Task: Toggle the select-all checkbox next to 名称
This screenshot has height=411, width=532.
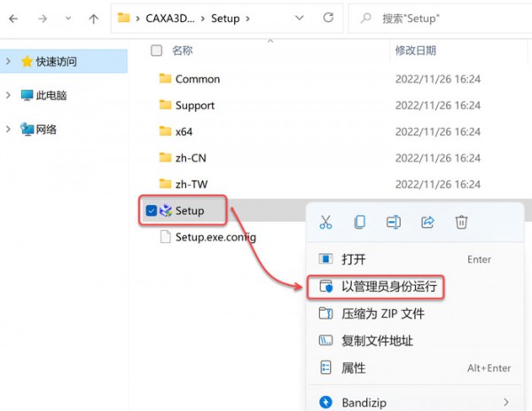Action: point(156,51)
